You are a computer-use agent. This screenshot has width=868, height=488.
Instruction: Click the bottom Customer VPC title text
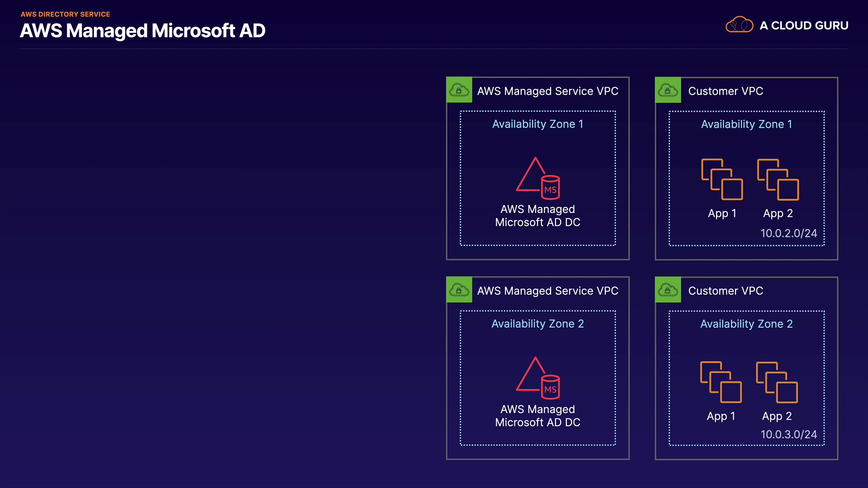coord(726,291)
